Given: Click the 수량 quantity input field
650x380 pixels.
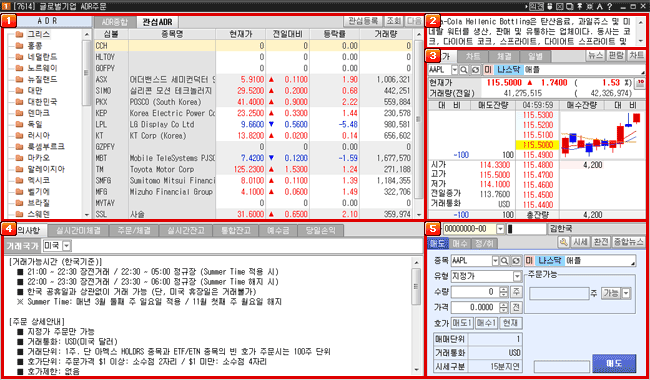Looking at the screenshot, I should coord(475,292).
